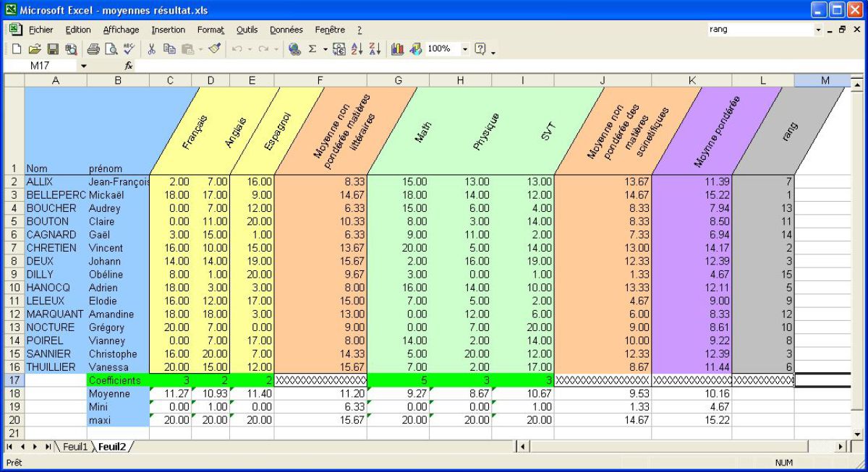Image resolution: width=868 pixels, height=472 pixels.
Task: Select the 'maxi' label cell
Action: tap(118, 420)
